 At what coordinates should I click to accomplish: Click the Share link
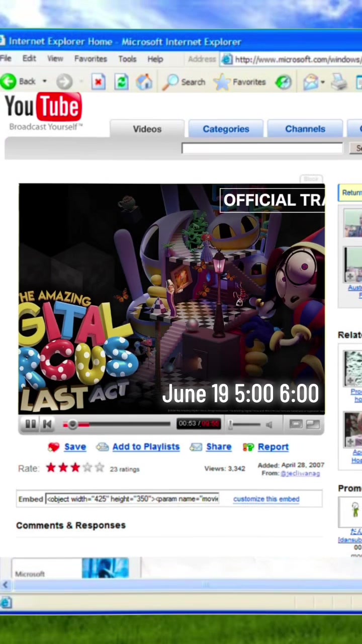tap(219, 447)
